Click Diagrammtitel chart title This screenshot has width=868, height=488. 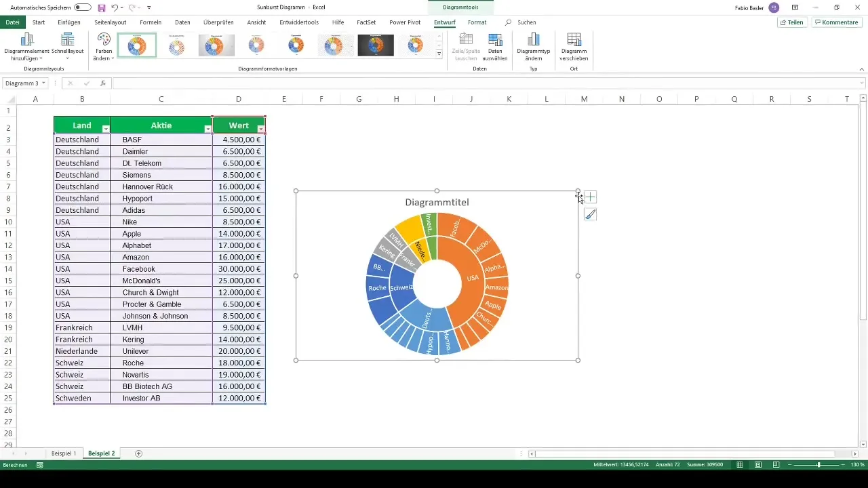[437, 202]
